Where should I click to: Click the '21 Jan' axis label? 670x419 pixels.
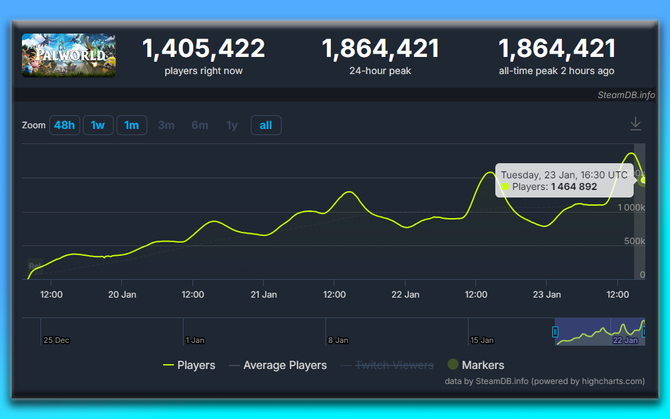(264, 295)
